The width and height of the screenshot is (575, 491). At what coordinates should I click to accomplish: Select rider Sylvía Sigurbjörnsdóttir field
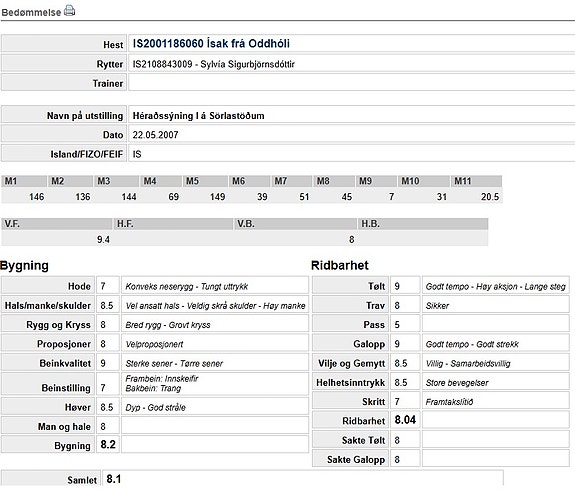click(352, 64)
